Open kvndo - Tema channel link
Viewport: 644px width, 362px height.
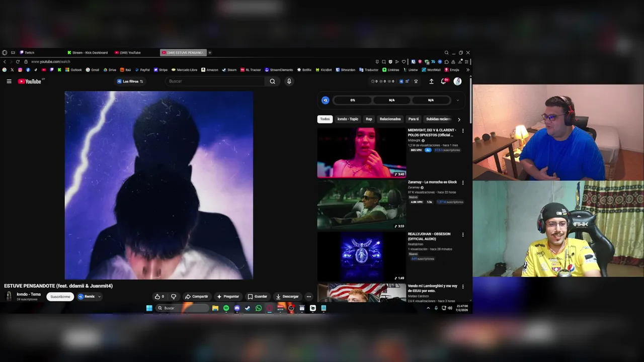click(x=29, y=295)
